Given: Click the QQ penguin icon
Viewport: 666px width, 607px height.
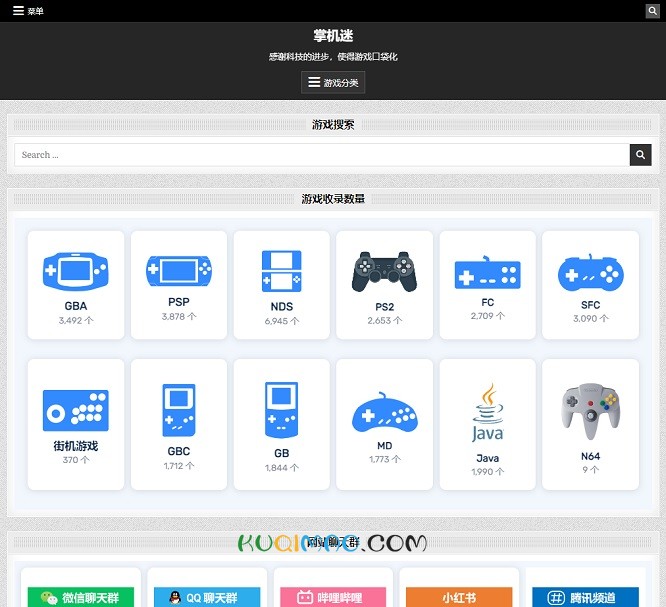Looking at the screenshot, I should point(175,598).
